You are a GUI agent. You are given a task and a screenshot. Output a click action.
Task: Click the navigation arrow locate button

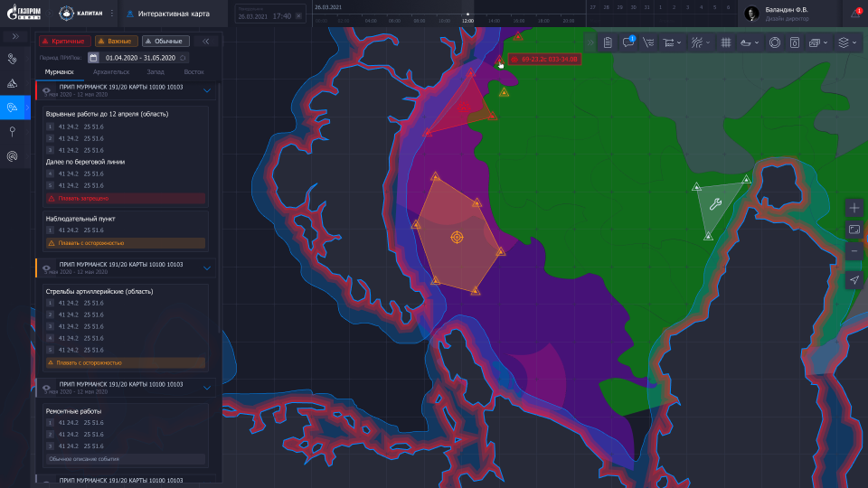click(854, 280)
